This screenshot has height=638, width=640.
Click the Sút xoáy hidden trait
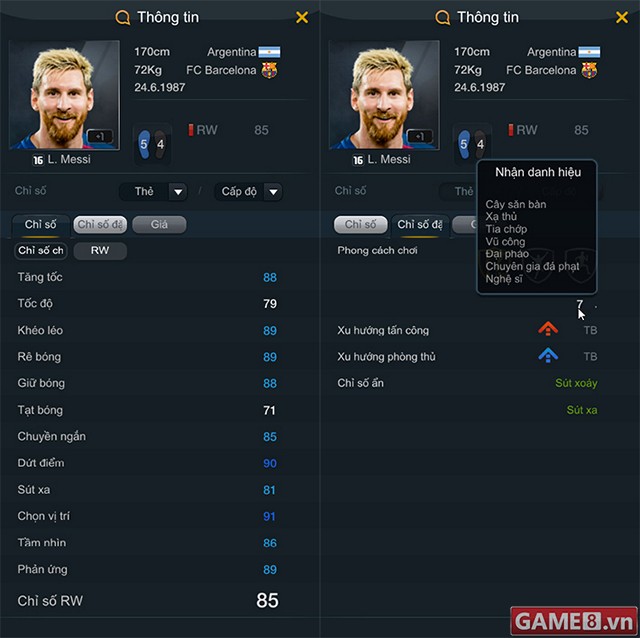pyautogui.click(x=576, y=383)
